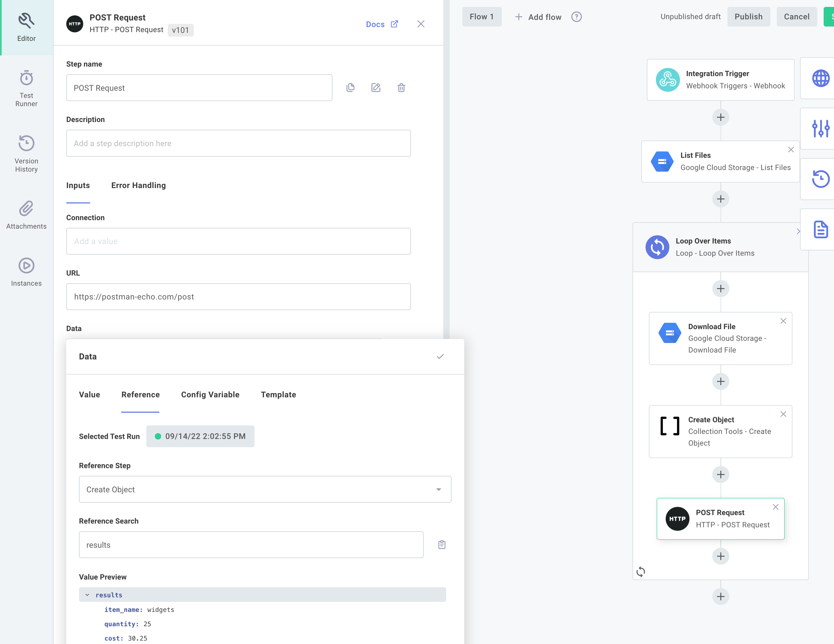834x644 pixels.
Task: Click clipboard icon beside Reference Search
Action: (442, 545)
